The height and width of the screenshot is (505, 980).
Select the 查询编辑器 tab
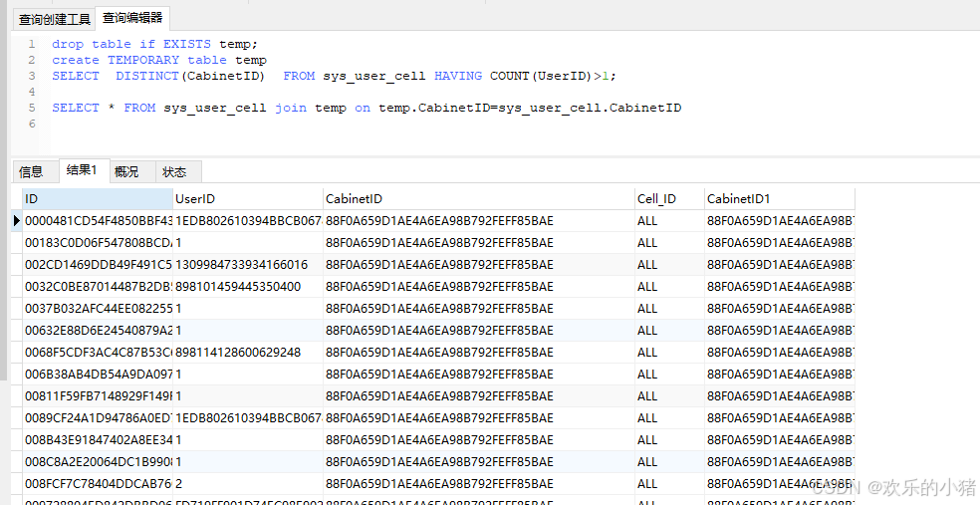(x=132, y=18)
